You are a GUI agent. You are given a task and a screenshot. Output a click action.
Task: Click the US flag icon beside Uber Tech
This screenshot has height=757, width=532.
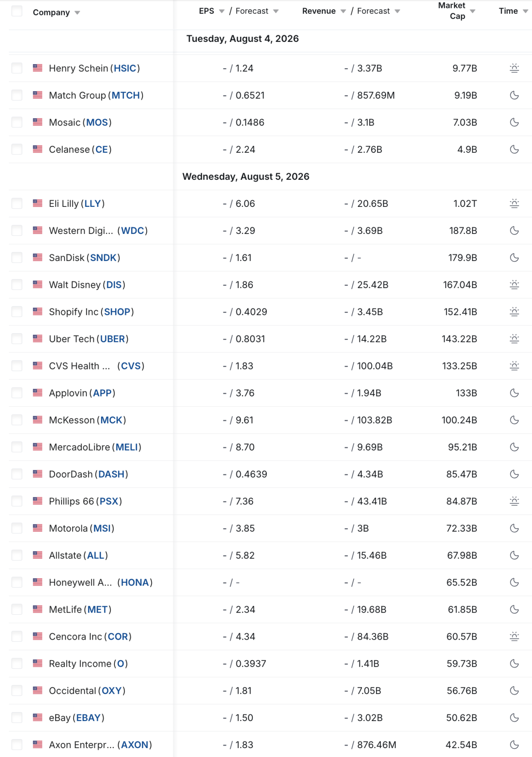coord(37,338)
